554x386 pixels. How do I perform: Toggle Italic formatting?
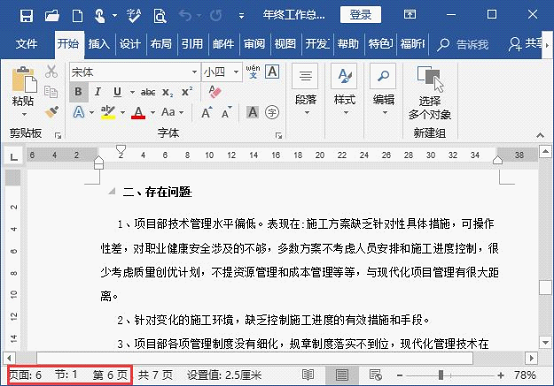[x=98, y=92]
